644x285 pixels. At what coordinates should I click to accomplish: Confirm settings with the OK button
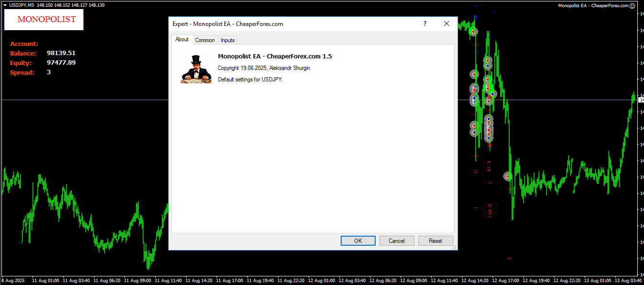[358, 240]
